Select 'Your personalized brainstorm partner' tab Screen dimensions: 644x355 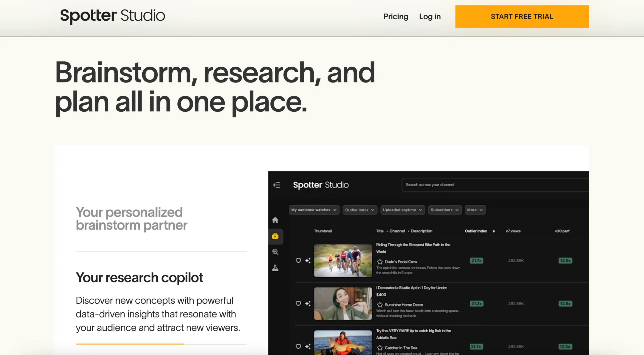[x=132, y=218]
